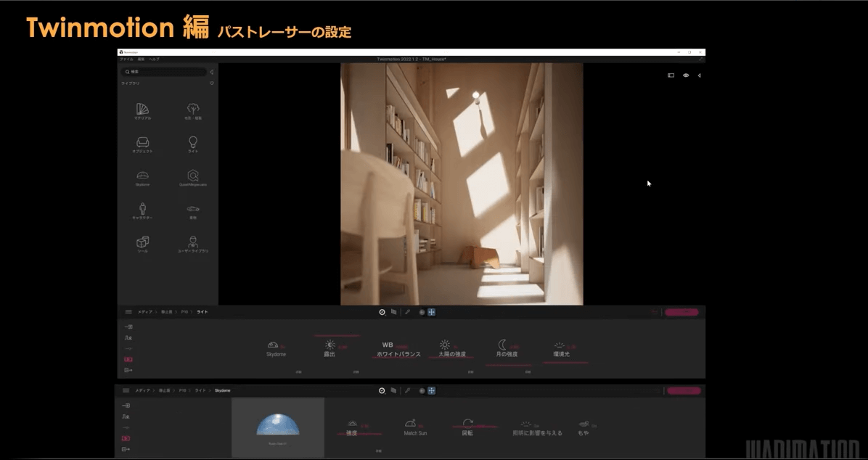Go to 静止画 in the upper breadcrumb
The image size is (868, 460).
pos(167,312)
